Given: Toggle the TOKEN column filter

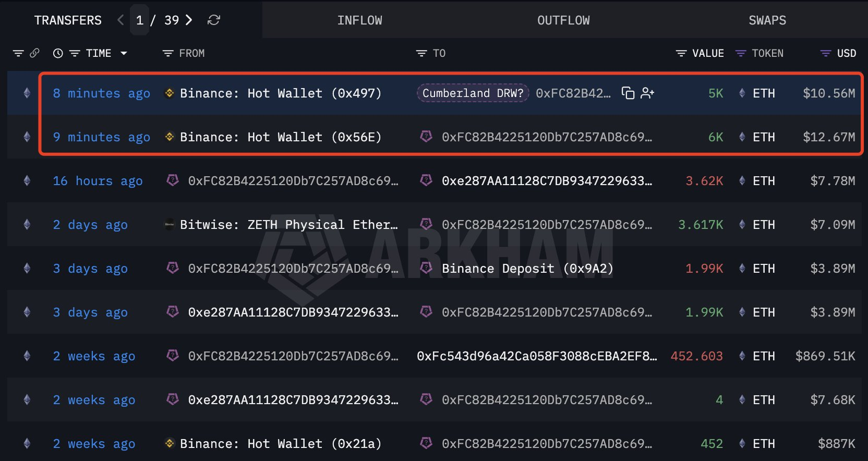Looking at the screenshot, I should pyautogui.click(x=741, y=53).
